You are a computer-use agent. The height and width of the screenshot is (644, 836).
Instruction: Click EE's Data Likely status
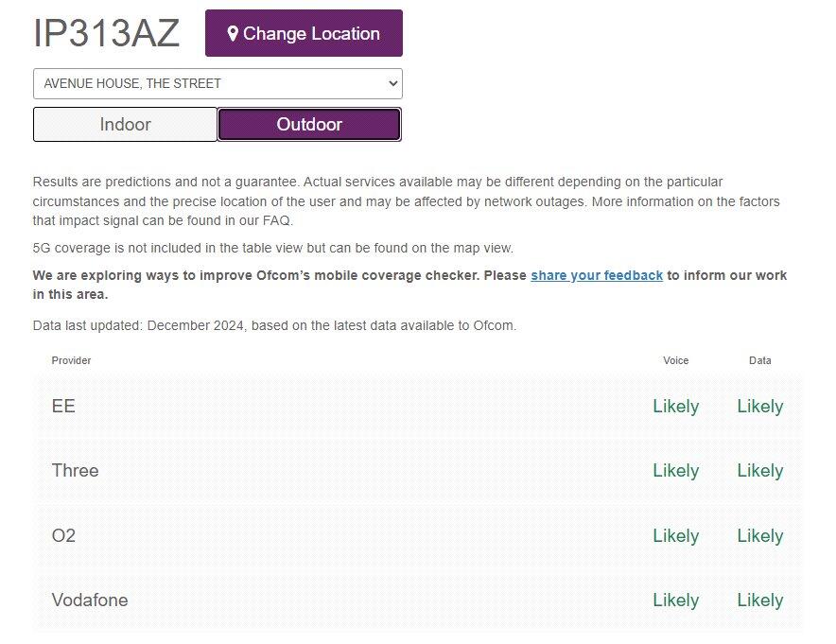(760, 407)
